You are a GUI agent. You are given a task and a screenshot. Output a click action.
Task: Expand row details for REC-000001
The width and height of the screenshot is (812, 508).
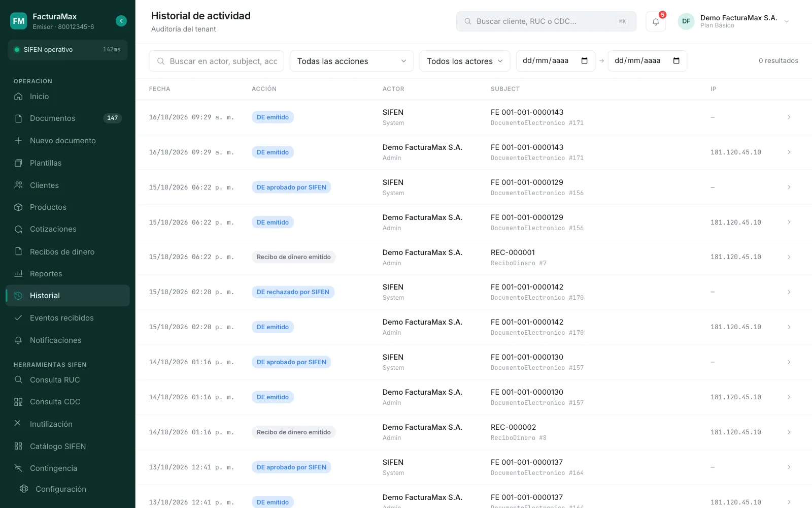tap(789, 257)
